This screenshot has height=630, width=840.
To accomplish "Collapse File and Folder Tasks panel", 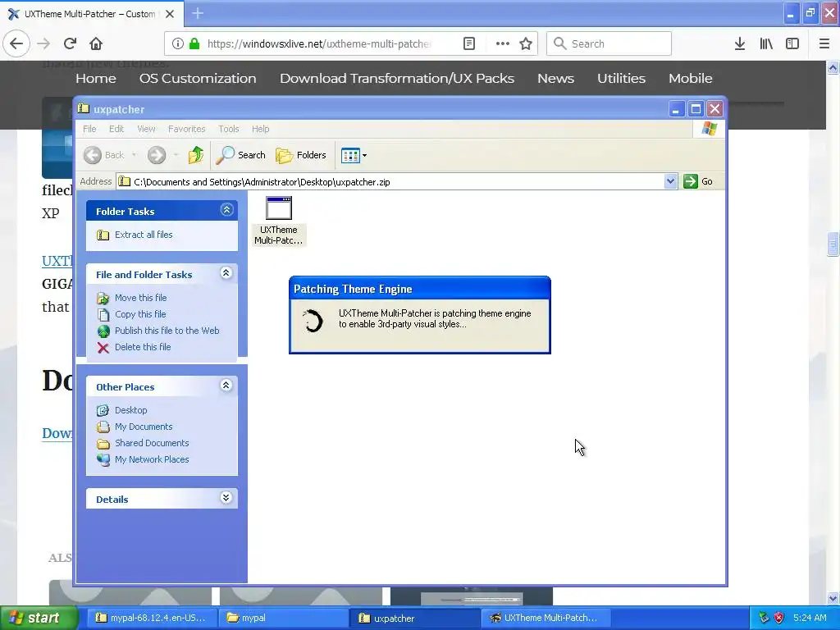I will tap(226, 273).
